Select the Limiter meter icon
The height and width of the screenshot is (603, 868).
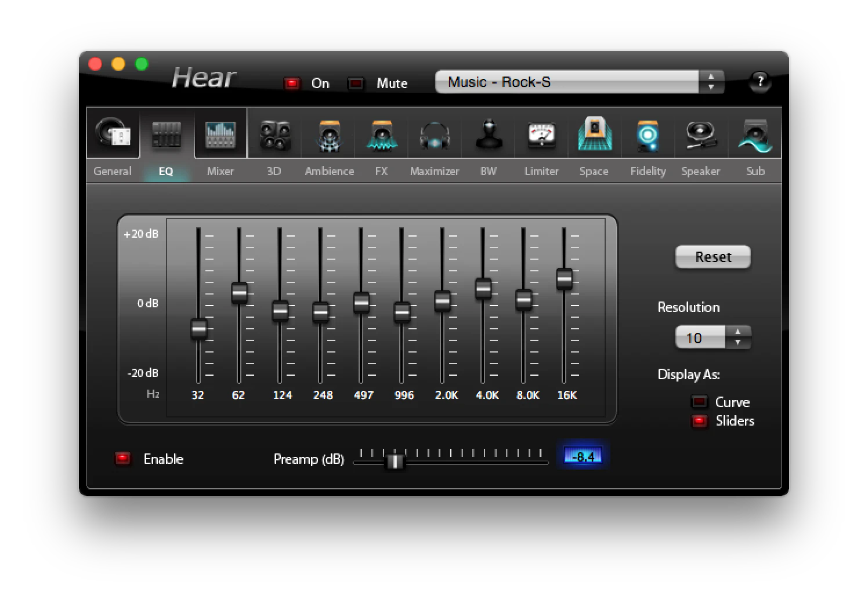click(x=541, y=135)
